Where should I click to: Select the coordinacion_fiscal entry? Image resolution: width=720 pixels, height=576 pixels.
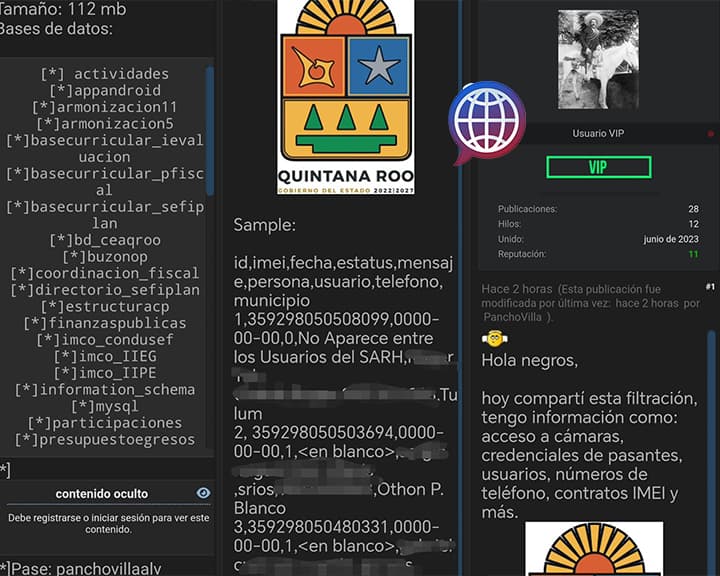(x=105, y=273)
